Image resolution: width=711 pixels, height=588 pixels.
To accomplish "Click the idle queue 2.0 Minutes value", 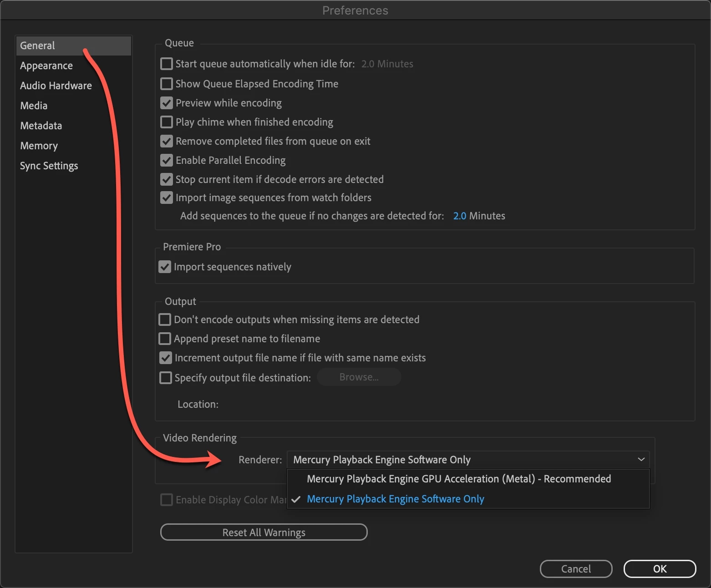I will tap(387, 64).
